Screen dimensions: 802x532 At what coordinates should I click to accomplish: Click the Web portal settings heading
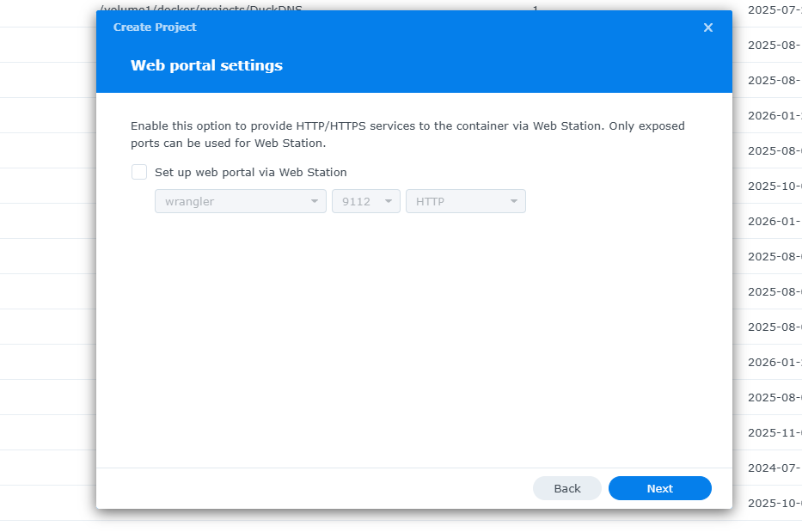coord(206,65)
